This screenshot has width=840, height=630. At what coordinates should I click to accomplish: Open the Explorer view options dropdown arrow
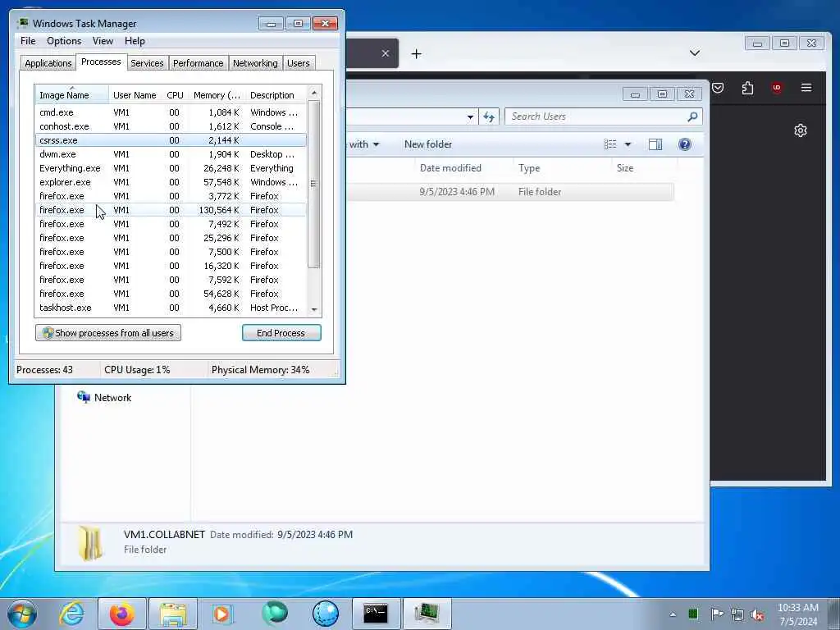click(628, 144)
